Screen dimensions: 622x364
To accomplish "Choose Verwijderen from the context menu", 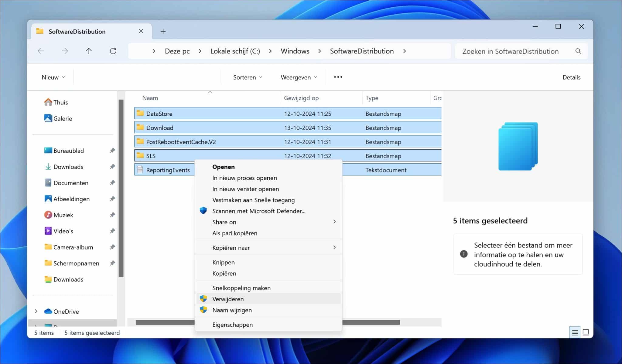I will coord(228,299).
